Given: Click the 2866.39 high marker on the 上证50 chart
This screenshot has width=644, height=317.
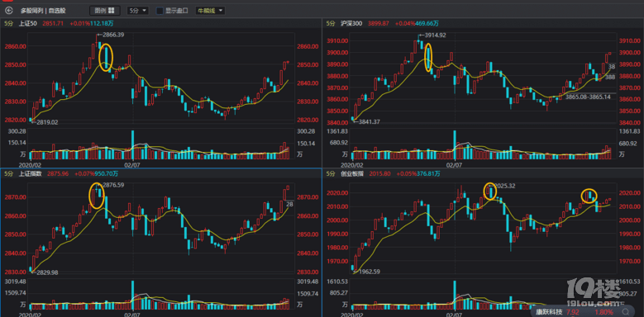Looking at the screenshot, I should tap(113, 35).
